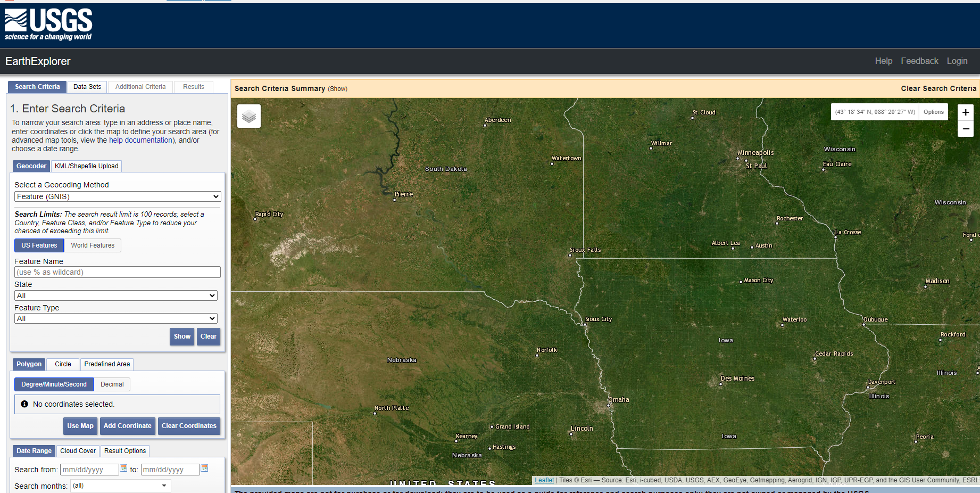Select the Search Criteria tab
Screen dimensions: 980x493
click(37, 87)
